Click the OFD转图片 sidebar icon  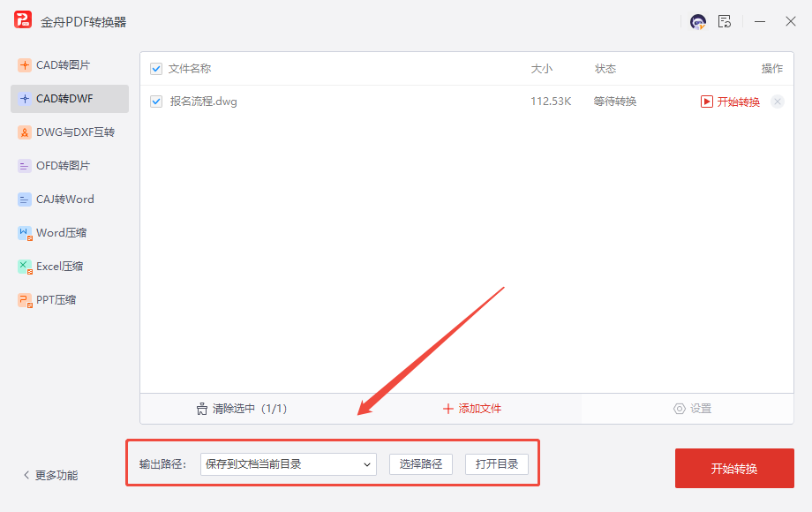tap(25, 166)
